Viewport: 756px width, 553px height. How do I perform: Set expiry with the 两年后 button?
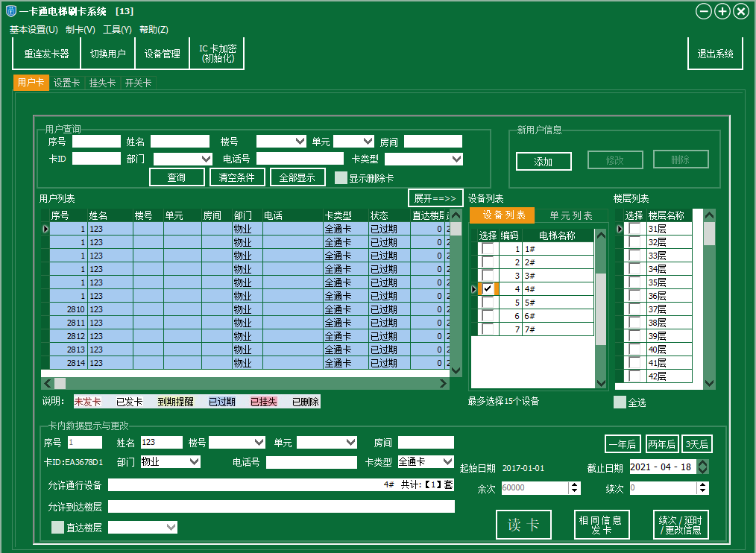pos(662,444)
